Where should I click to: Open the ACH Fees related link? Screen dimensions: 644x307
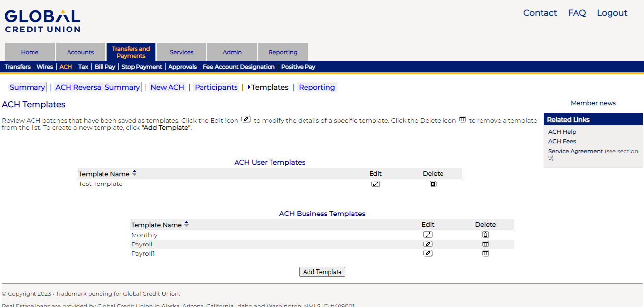point(562,141)
